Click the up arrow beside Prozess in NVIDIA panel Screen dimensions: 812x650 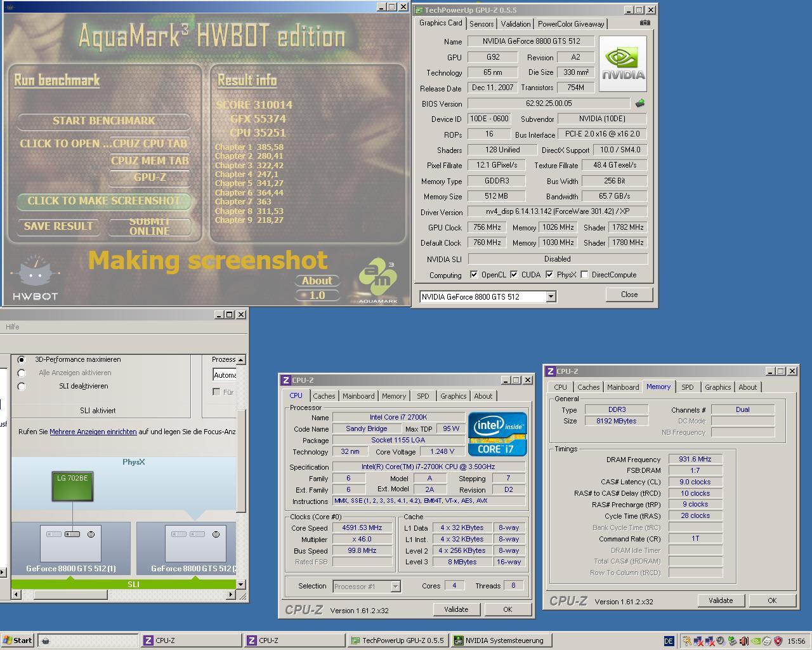point(240,359)
